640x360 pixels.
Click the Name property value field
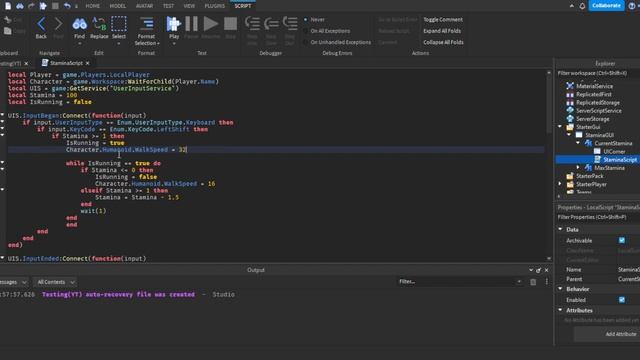coord(628,270)
